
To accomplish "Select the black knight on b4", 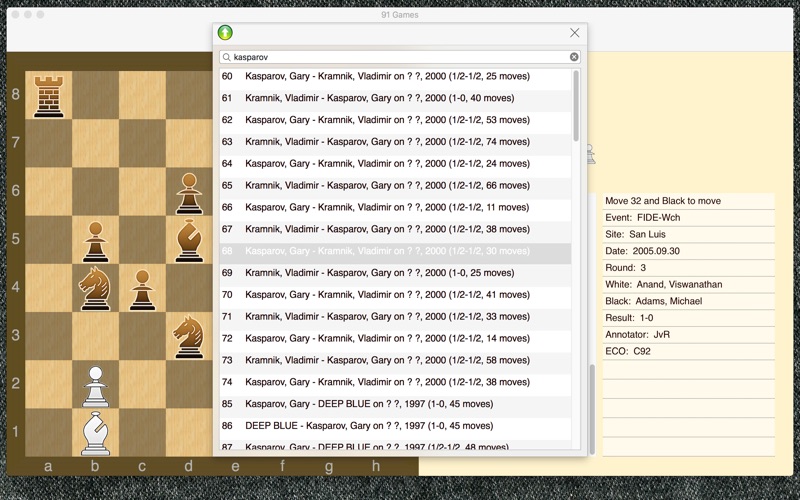I will click(95, 289).
